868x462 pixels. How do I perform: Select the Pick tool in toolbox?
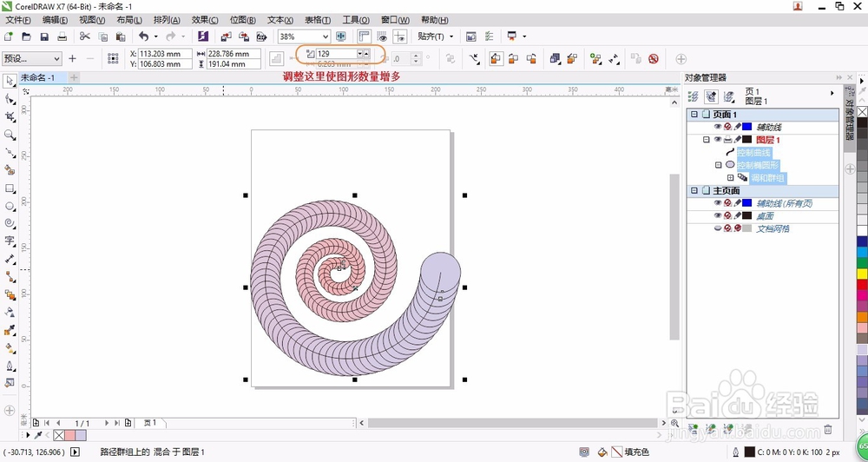pos(10,81)
